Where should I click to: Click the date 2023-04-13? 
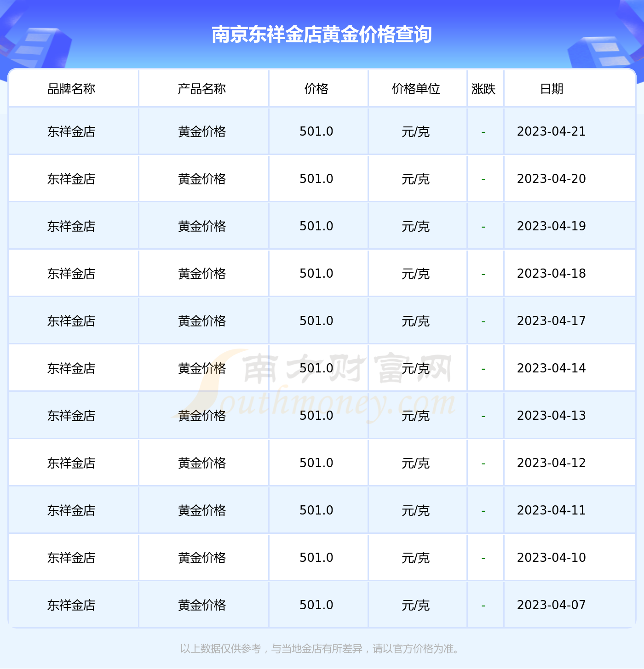(x=552, y=416)
